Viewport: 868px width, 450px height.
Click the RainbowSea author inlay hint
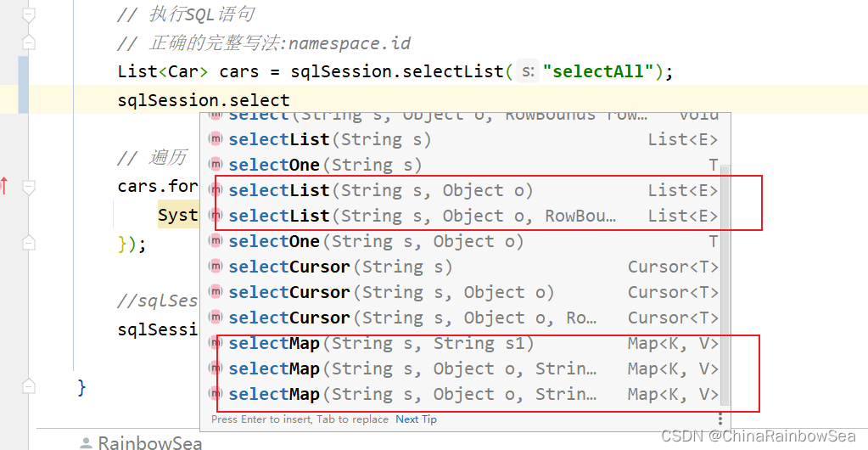[141, 442]
